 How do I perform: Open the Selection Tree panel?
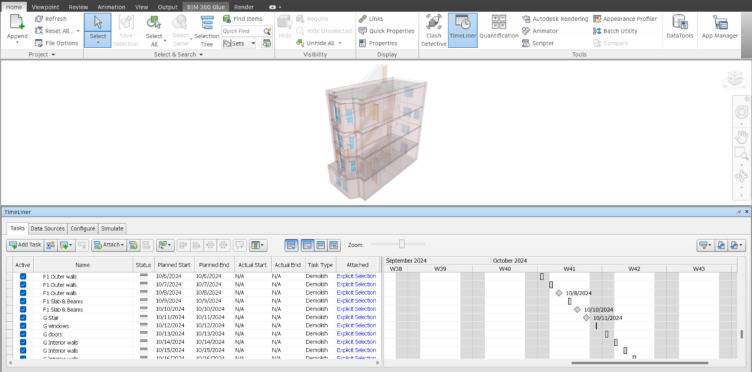coord(207,30)
